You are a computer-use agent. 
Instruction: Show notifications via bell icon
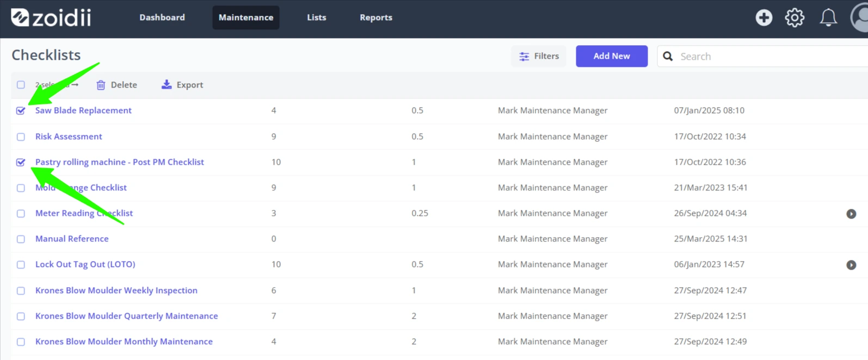click(828, 17)
